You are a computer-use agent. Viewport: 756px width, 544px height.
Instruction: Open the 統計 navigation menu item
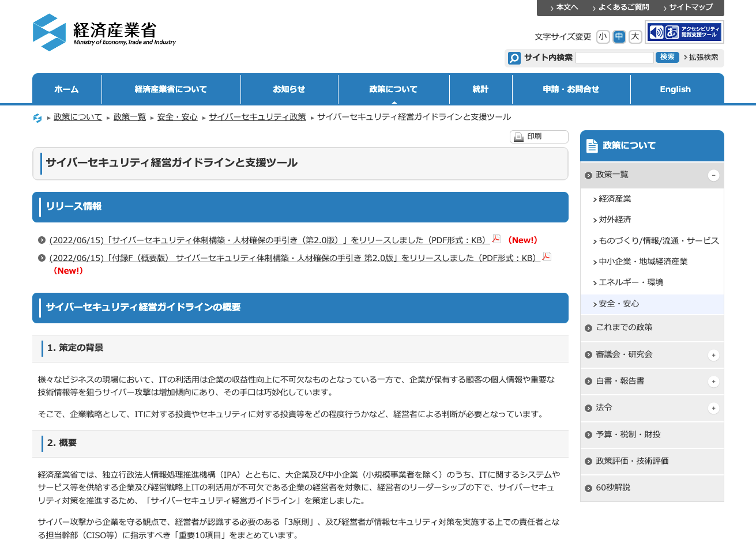pyautogui.click(x=480, y=89)
